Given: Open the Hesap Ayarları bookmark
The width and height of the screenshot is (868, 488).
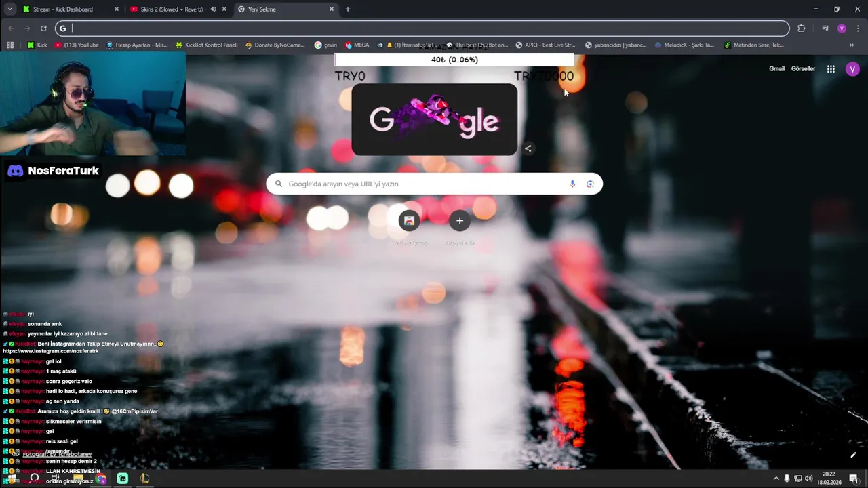Looking at the screenshot, I should click(x=137, y=45).
